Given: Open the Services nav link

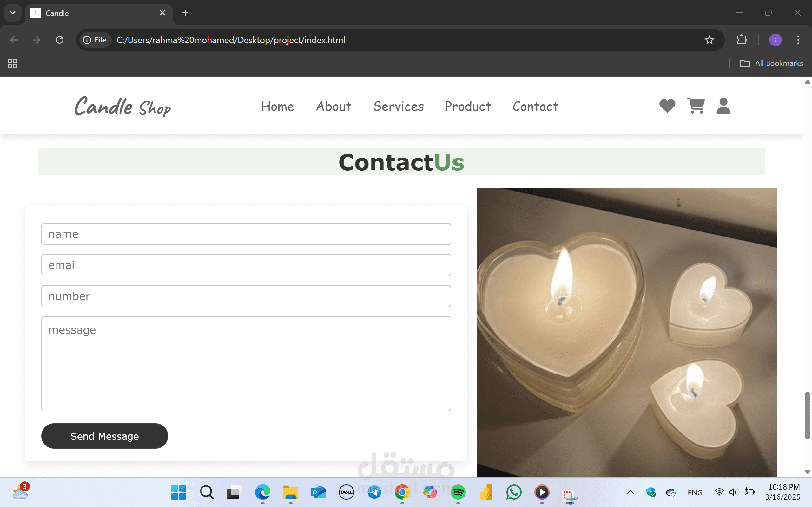Looking at the screenshot, I should click(x=398, y=107).
